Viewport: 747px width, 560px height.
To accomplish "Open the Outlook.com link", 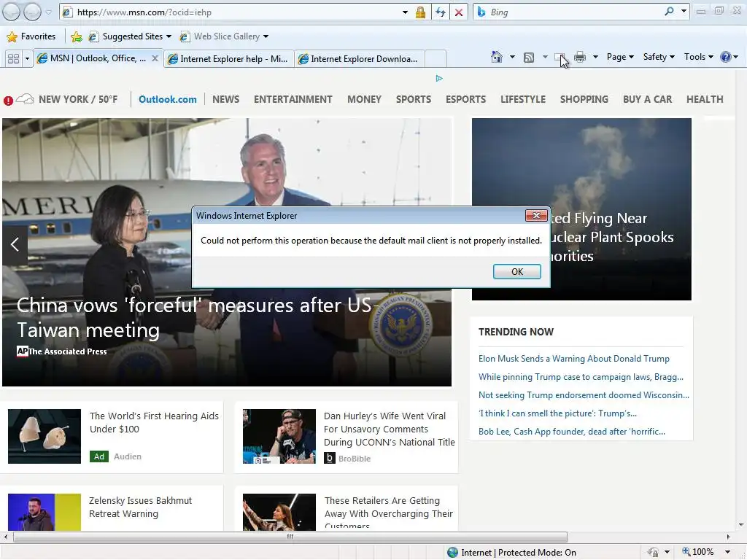I will (168, 99).
